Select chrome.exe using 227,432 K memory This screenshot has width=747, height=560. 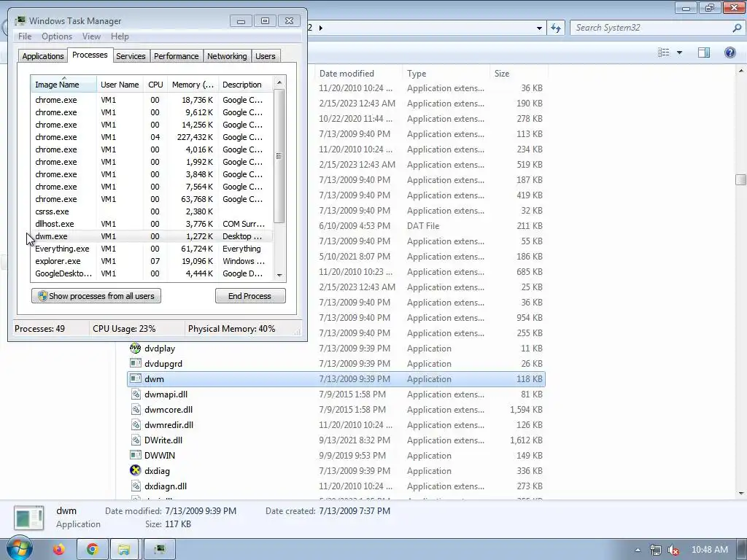click(152, 137)
